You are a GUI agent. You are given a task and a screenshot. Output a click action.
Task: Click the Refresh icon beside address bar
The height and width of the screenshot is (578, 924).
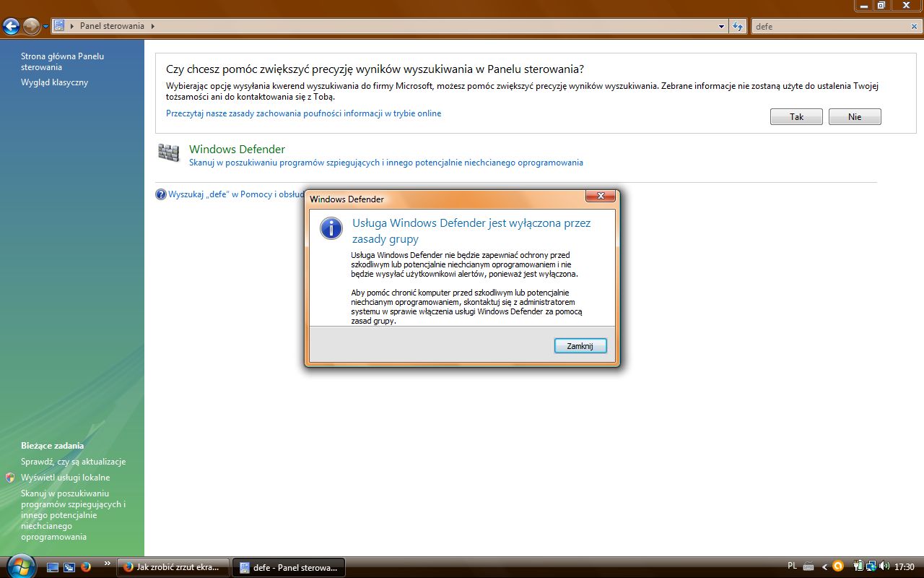(x=738, y=27)
